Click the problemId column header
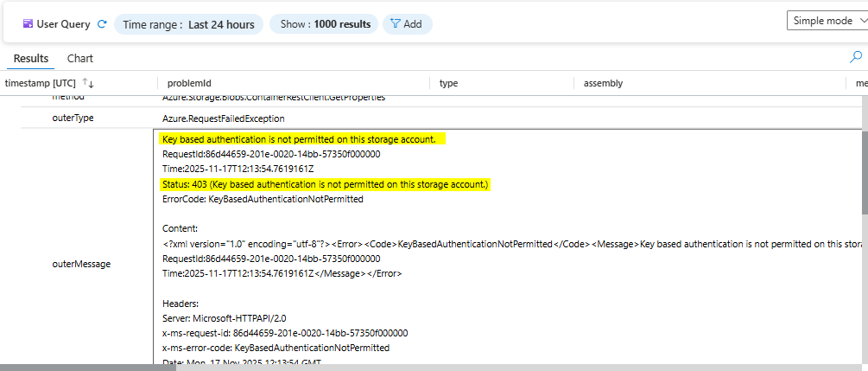 [189, 83]
